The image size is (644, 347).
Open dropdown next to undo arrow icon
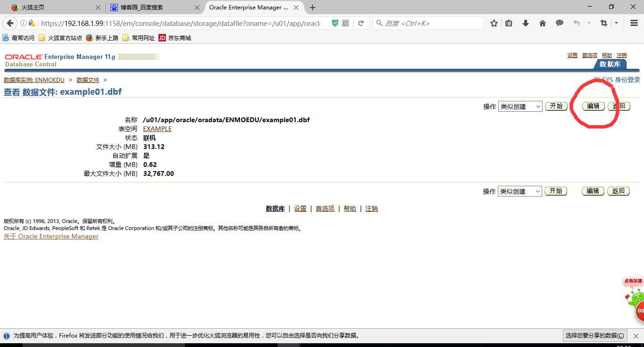589,23
